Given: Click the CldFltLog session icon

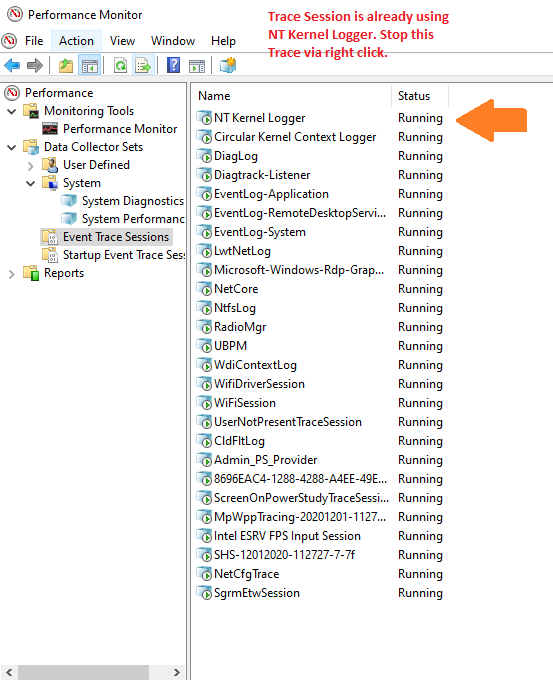Looking at the screenshot, I should coord(204,441).
